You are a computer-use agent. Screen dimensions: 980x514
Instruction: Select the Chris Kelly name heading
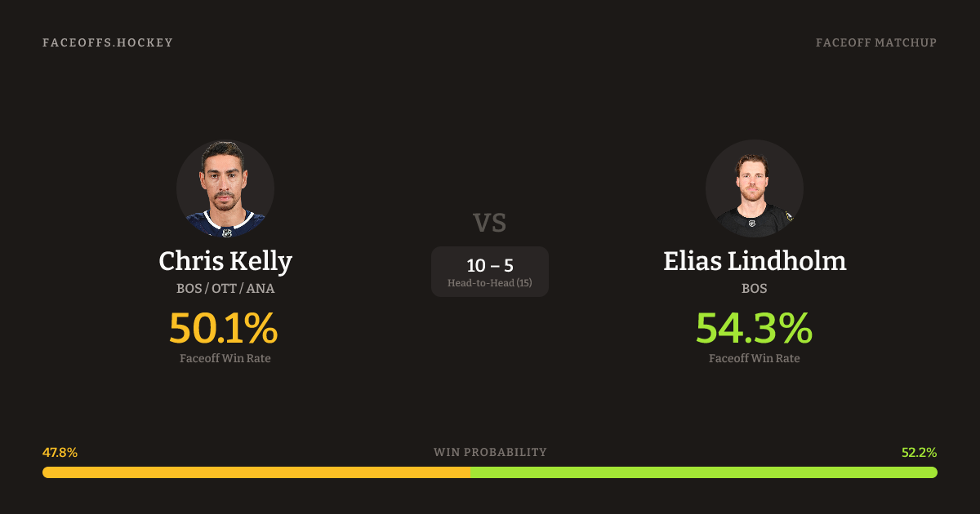click(225, 261)
